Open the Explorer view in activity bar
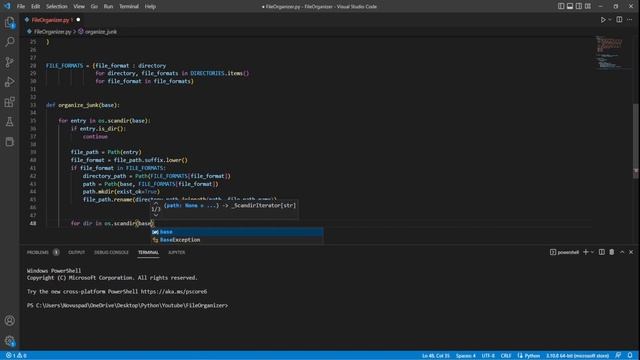640x360 pixels. 9,22
